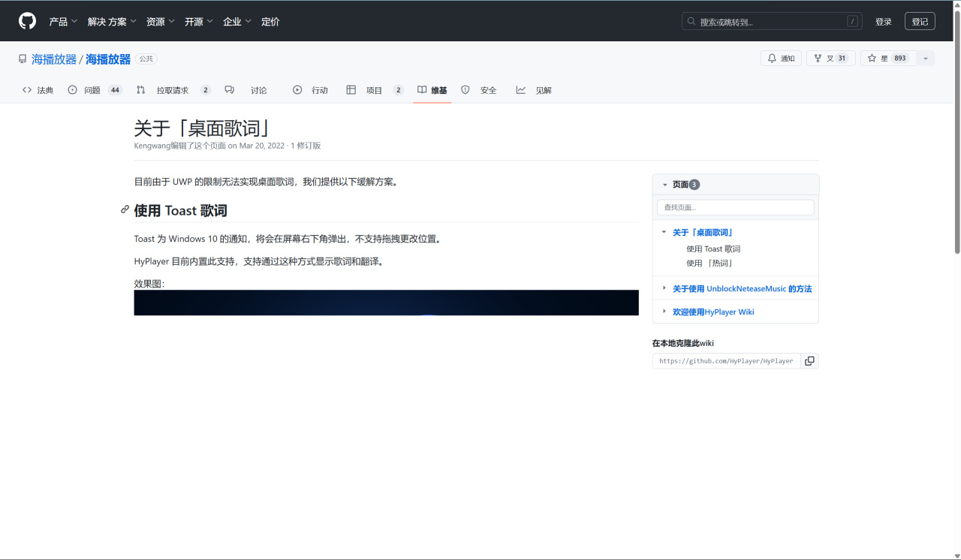Open 关于使用 UnblockNeteaseMusic 的方法 page
This screenshot has height=560, width=961.
point(742,289)
